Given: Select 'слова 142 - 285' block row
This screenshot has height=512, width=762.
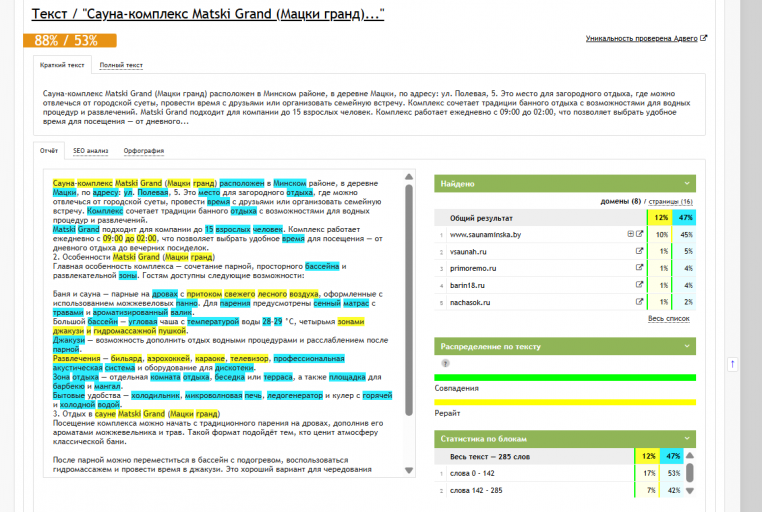Looking at the screenshot, I should [x=559, y=490].
